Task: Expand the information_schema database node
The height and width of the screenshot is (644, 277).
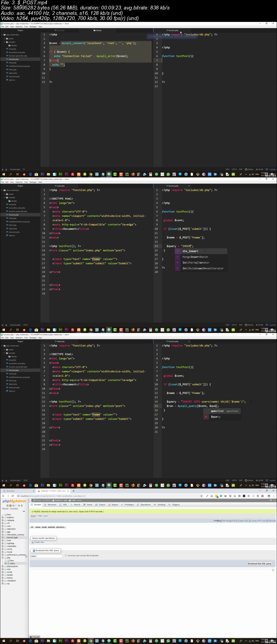Action: (2, 535)
